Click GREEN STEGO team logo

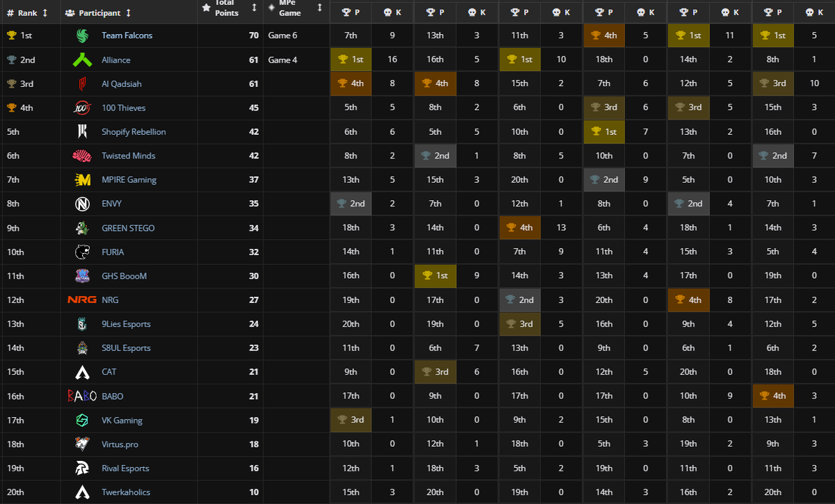82,228
